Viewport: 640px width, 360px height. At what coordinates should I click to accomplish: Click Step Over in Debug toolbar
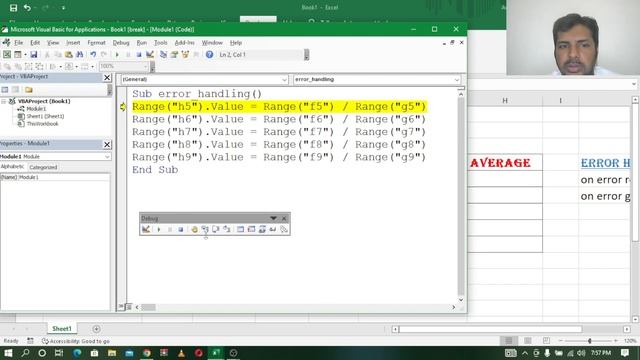216,229
